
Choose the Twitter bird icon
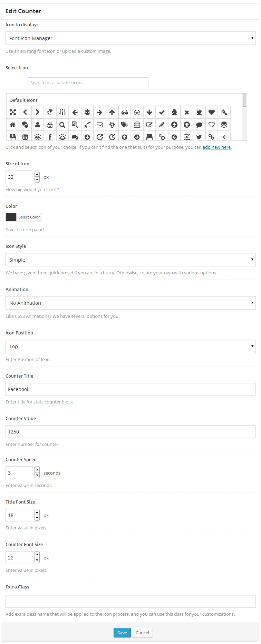(x=199, y=137)
